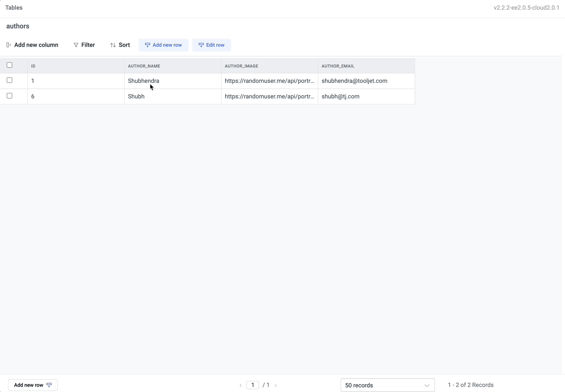Select the shubh@tj.com email cell

[340, 96]
